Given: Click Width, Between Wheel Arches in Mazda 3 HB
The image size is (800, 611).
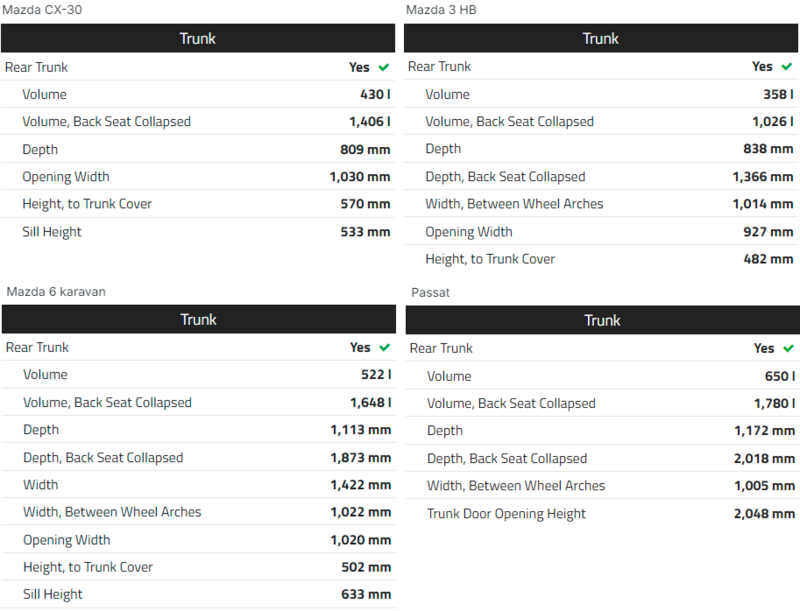Looking at the screenshot, I should (x=514, y=204).
